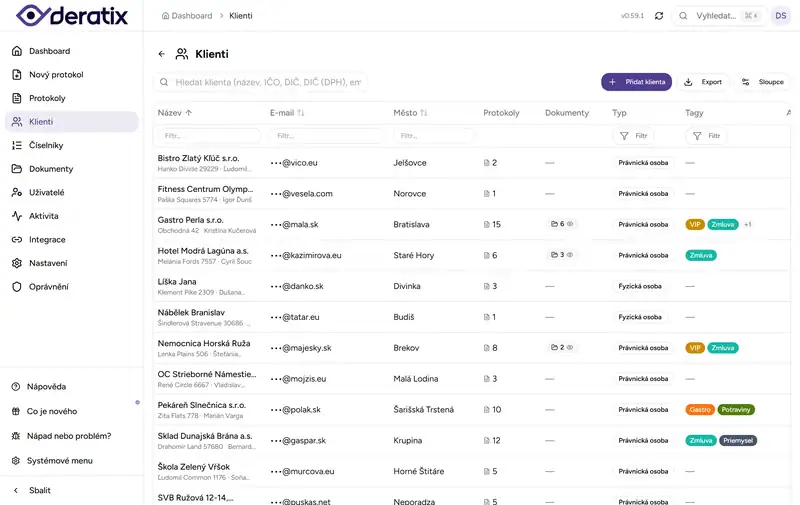Collapse the sidebar with Sbalit
This screenshot has height=505, width=800.
coord(40,490)
